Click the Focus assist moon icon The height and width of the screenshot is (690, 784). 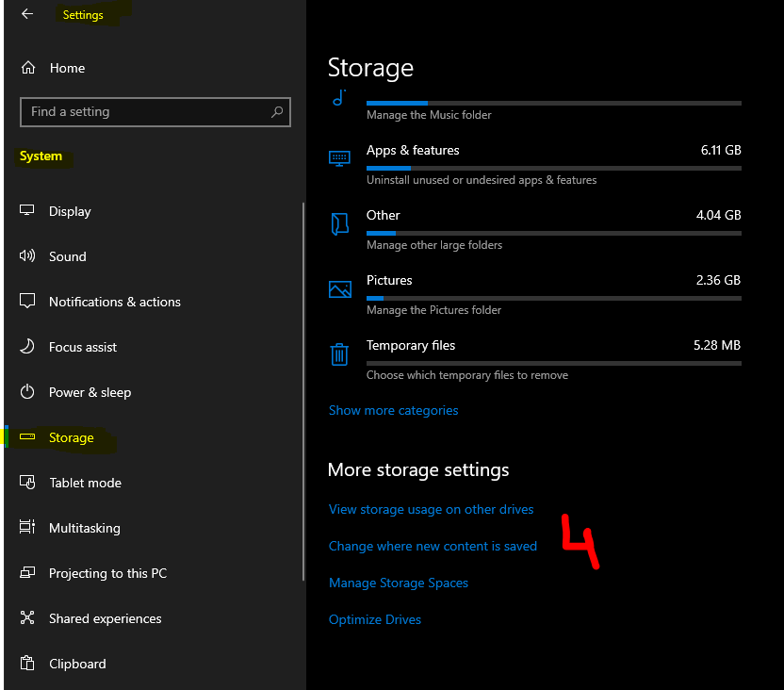point(27,347)
